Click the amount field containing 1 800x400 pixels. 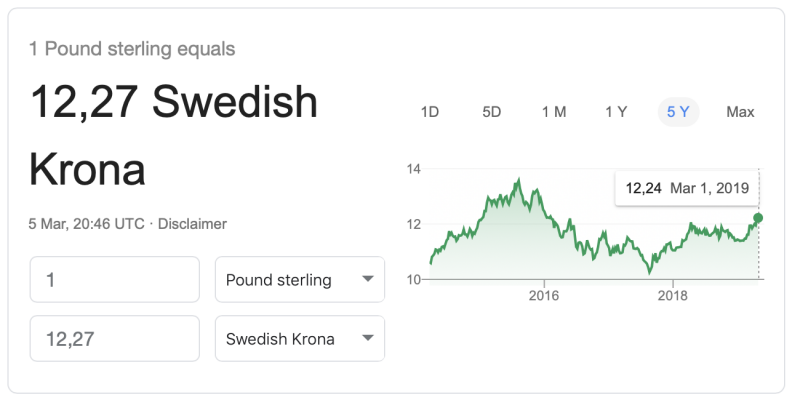click(x=115, y=280)
